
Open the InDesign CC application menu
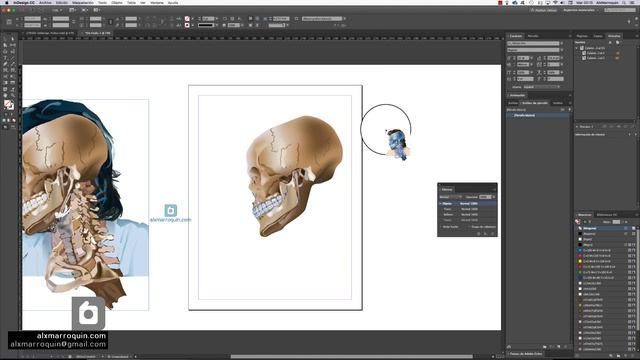23,2
